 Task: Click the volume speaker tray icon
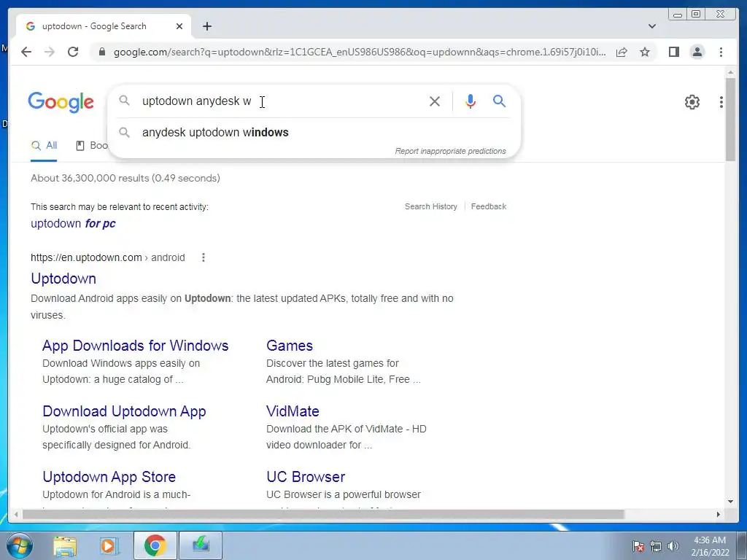[673, 545]
